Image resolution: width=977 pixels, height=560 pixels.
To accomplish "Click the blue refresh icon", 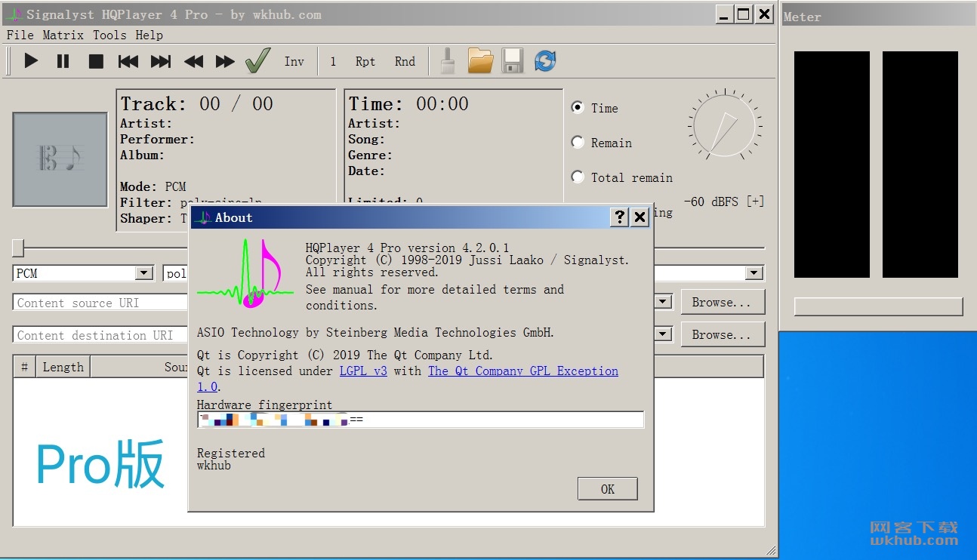I will pos(545,60).
